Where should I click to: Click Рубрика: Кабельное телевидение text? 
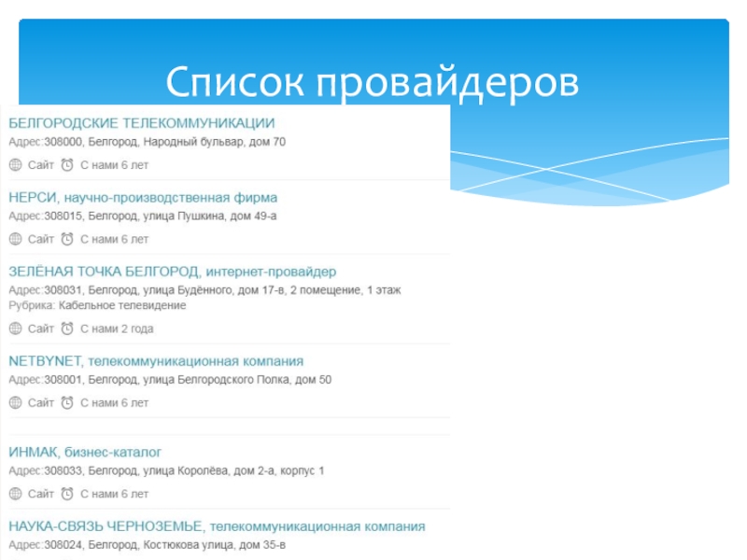coord(97,306)
